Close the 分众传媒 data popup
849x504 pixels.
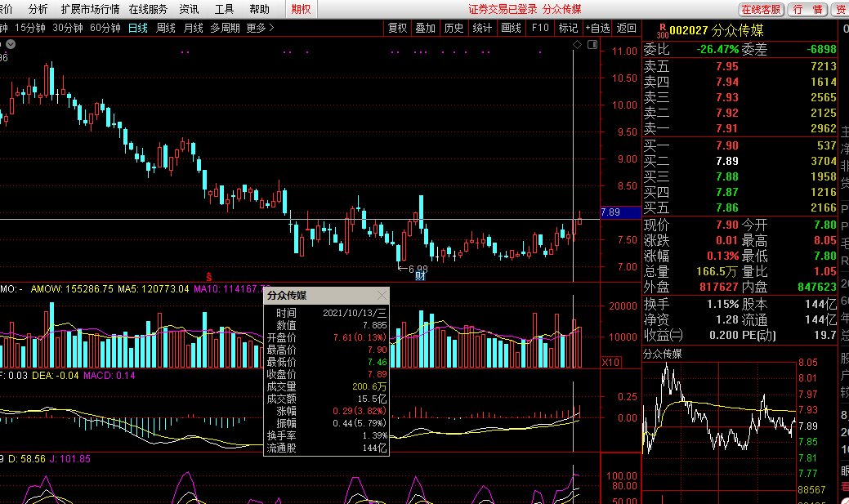pyautogui.click(x=382, y=295)
